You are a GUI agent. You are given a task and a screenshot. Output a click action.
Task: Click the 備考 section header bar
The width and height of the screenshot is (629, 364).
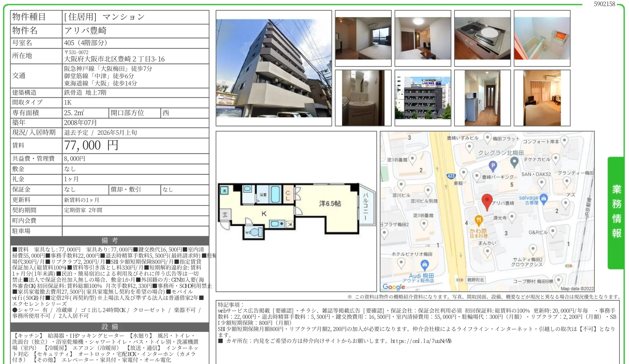click(110, 241)
